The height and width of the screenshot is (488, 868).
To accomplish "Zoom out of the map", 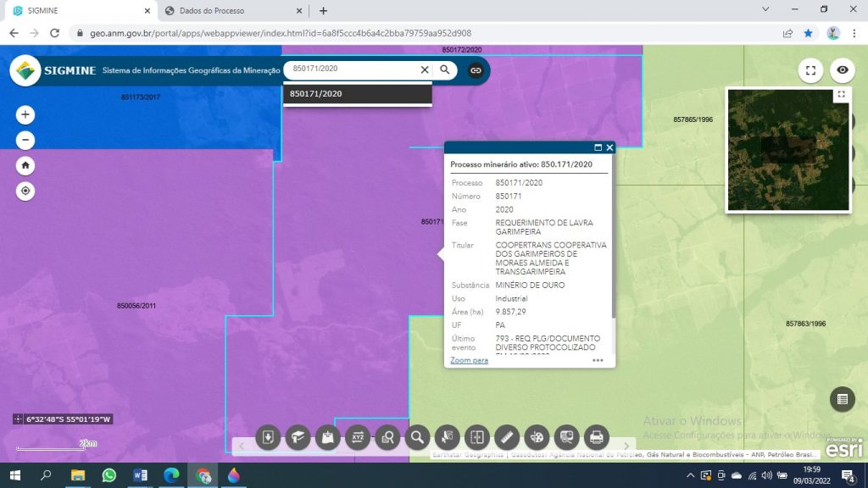I will click(25, 140).
